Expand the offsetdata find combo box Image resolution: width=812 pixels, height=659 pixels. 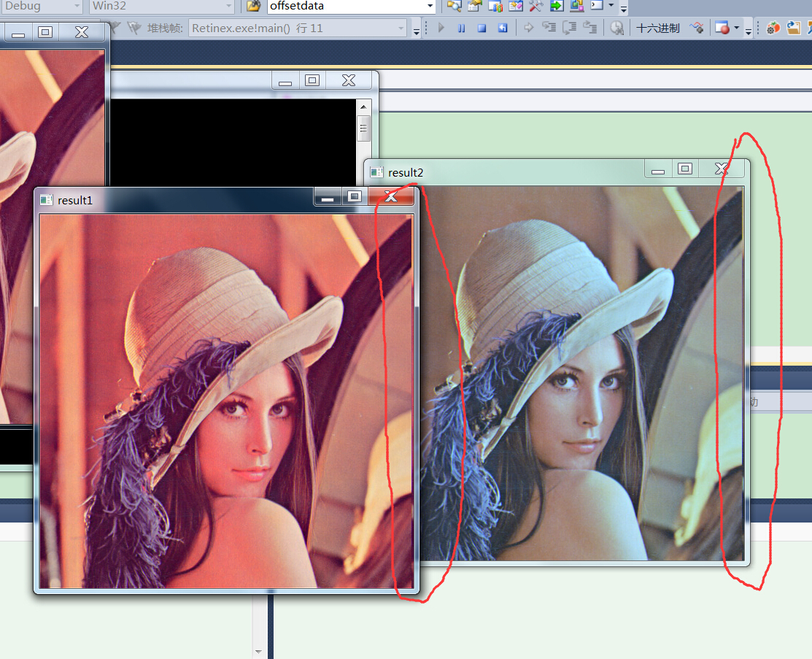[x=430, y=6]
